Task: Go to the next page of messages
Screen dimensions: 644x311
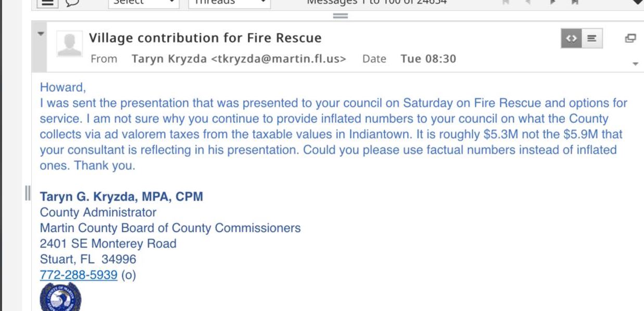Action: (x=551, y=2)
